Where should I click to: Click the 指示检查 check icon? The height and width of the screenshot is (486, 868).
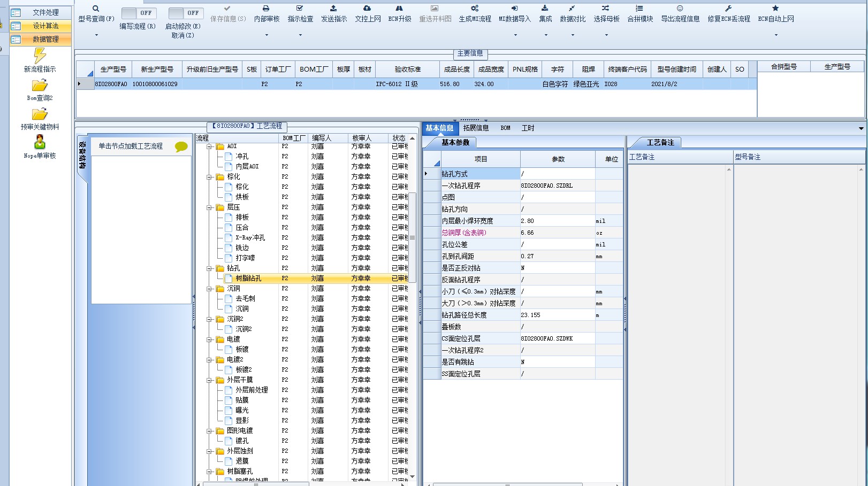pos(300,9)
